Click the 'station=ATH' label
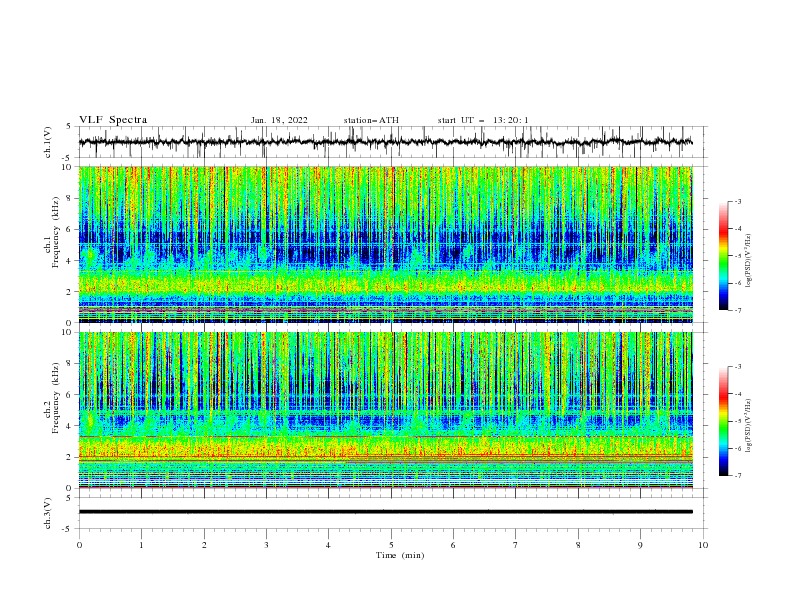The image size is (792, 612). [x=371, y=120]
